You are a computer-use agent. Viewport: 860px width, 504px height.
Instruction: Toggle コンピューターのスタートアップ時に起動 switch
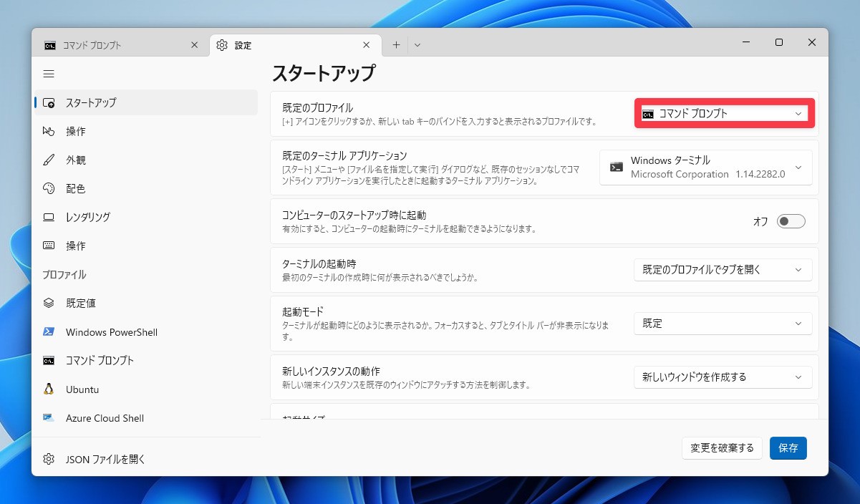point(791,221)
